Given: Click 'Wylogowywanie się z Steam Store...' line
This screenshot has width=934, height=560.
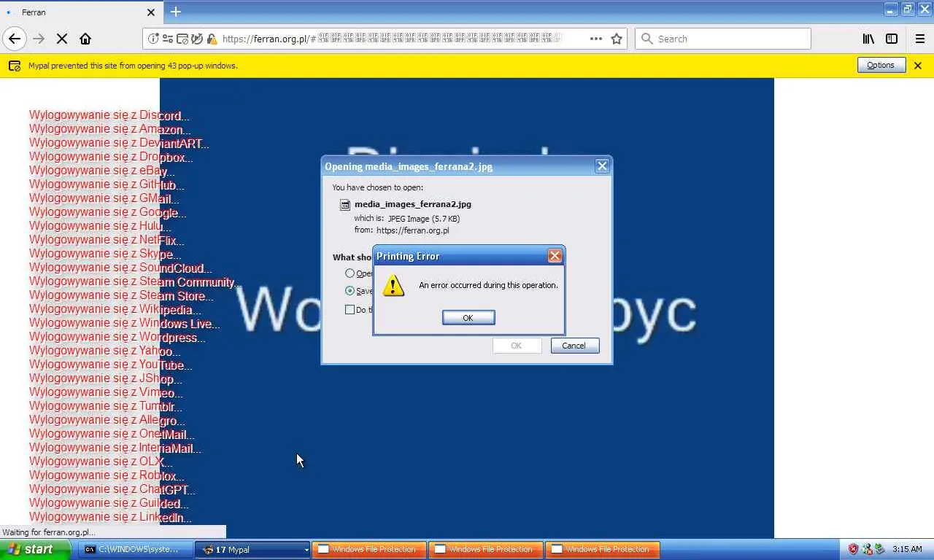Looking at the screenshot, I should (121, 296).
